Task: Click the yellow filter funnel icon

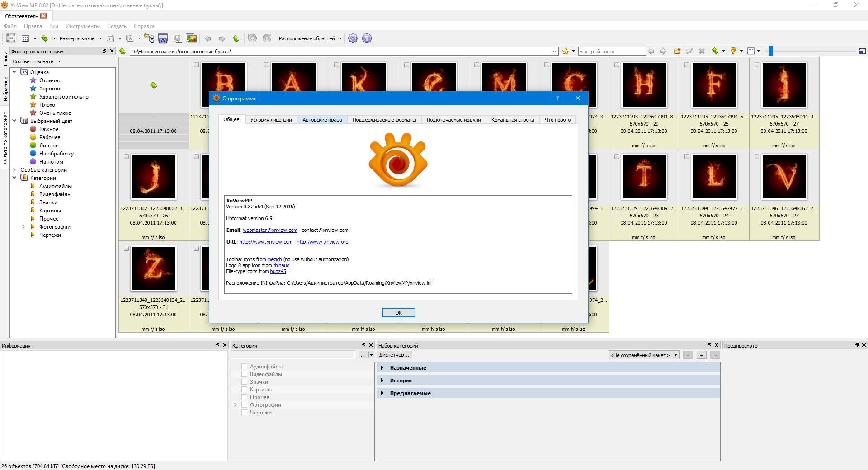Action: (733, 51)
